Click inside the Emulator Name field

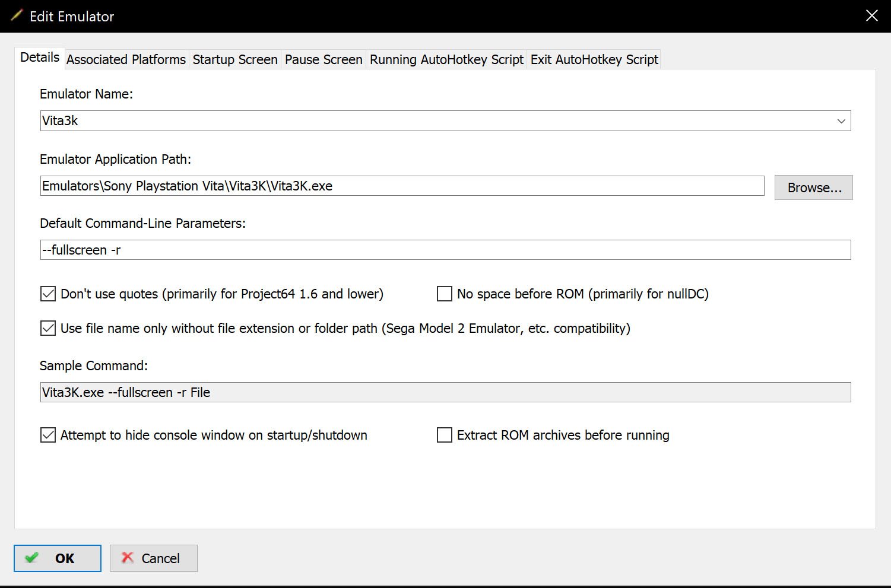click(x=445, y=121)
